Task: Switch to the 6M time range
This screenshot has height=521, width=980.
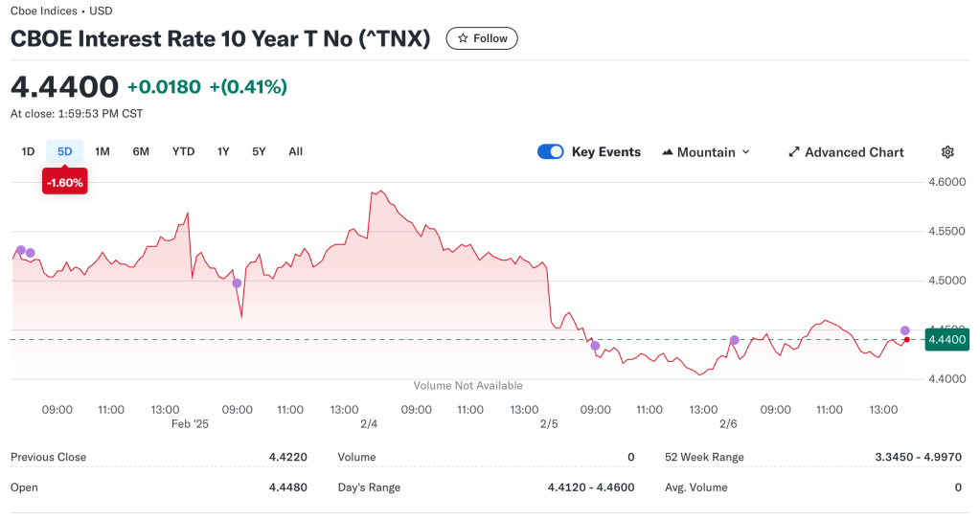Action: click(x=141, y=151)
